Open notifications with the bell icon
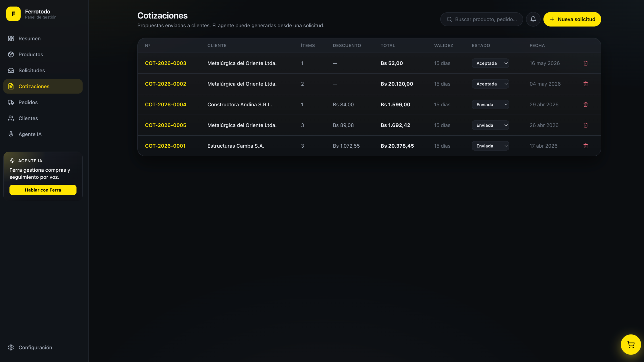This screenshot has height=362, width=644. [533, 19]
